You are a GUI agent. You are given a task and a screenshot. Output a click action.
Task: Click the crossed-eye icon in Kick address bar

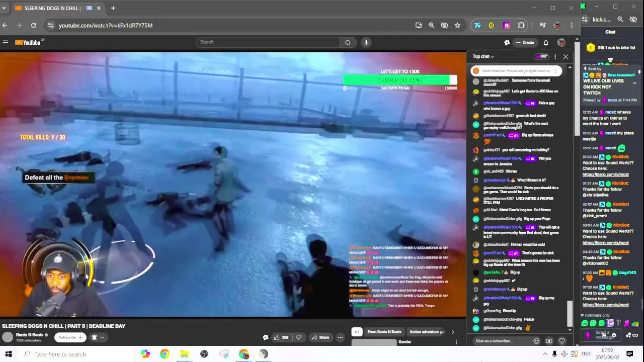pos(633,19)
